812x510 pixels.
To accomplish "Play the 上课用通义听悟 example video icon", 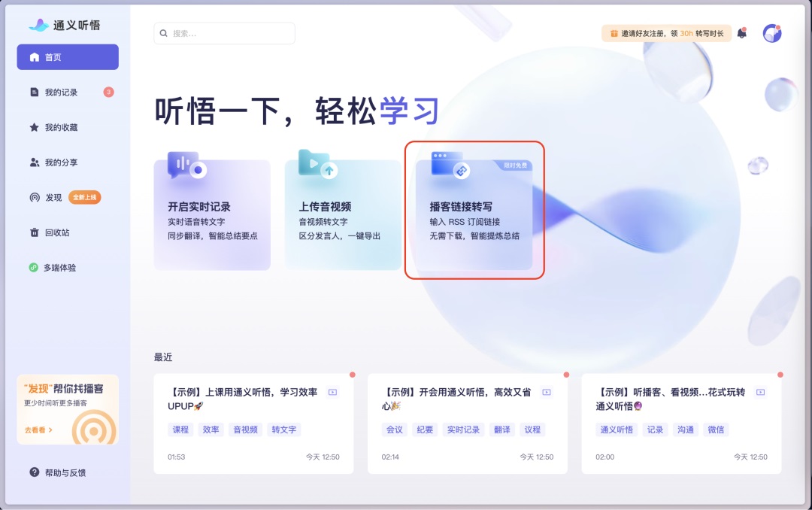I will point(332,392).
